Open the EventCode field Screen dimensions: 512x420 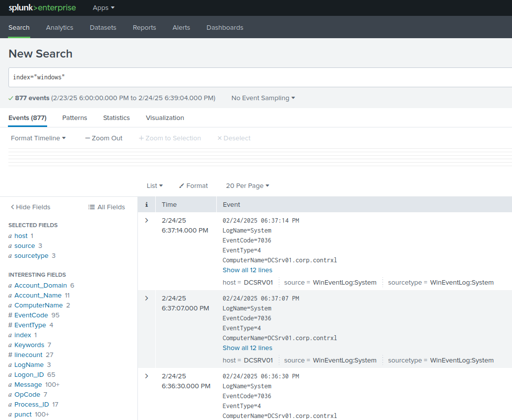pos(31,315)
